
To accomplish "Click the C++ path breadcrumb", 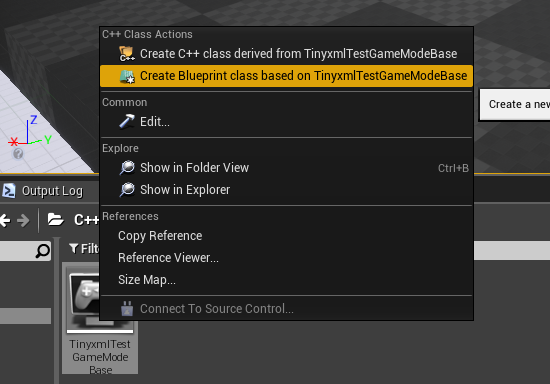I will 86,220.
